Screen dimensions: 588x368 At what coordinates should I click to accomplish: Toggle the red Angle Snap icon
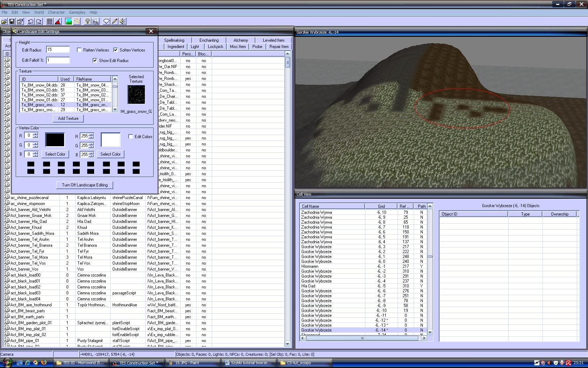(x=58, y=21)
